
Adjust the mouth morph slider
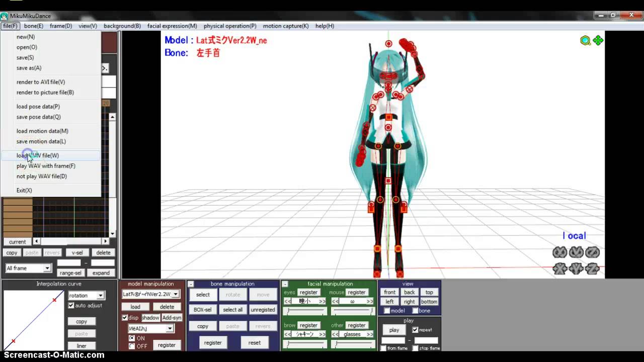click(x=352, y=312)
